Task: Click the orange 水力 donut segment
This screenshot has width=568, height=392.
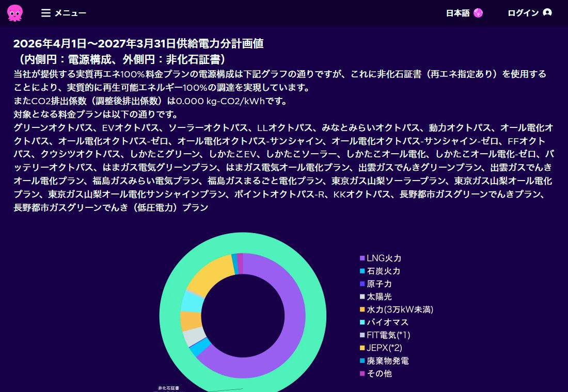Action: pyautogui.click(x=191, y=321)
